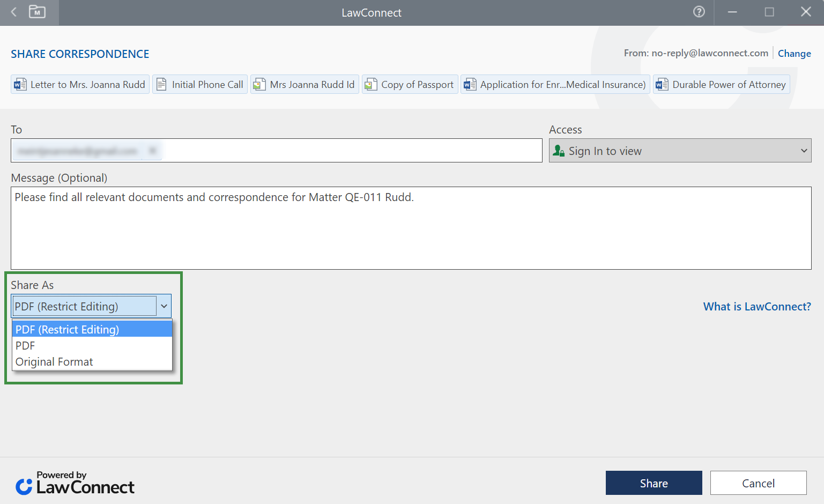Open the help question mark icon

(x=699, y=12)
